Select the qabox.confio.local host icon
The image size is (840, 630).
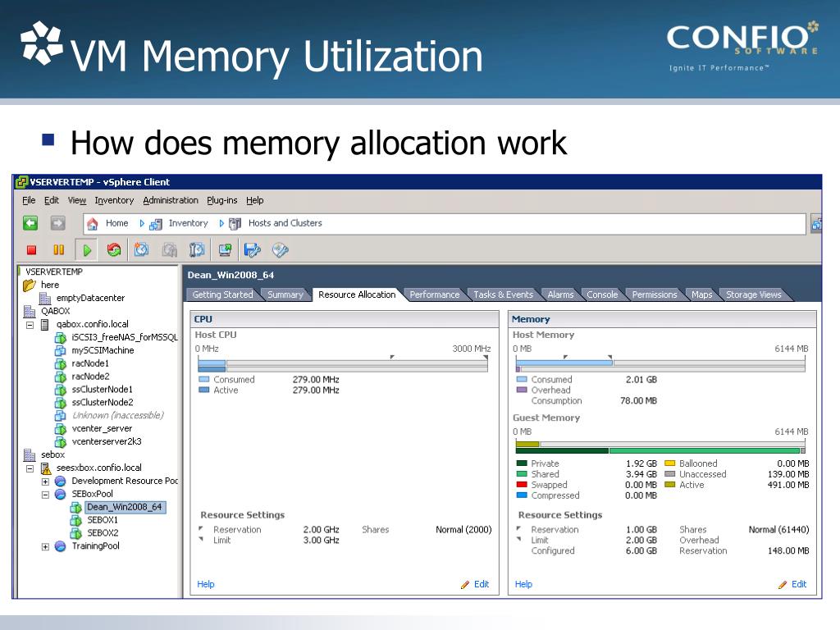click(x=45, y=324)
